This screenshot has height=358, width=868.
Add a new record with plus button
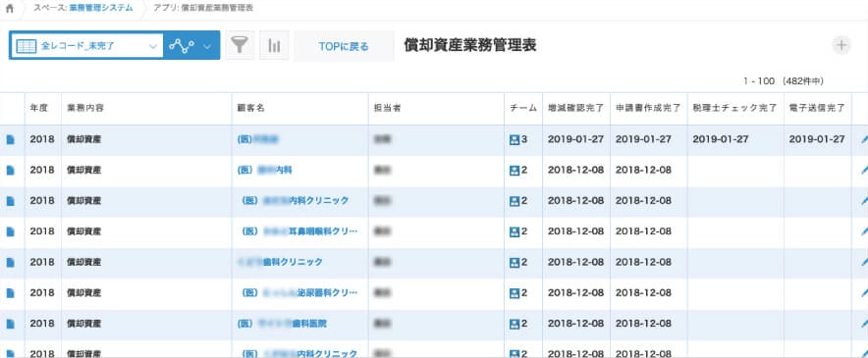point(841,45)
